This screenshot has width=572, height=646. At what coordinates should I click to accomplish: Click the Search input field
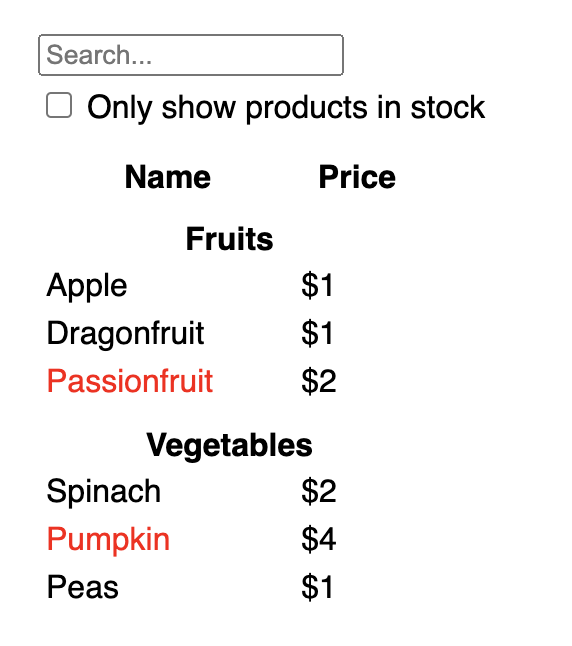(191, 55)
